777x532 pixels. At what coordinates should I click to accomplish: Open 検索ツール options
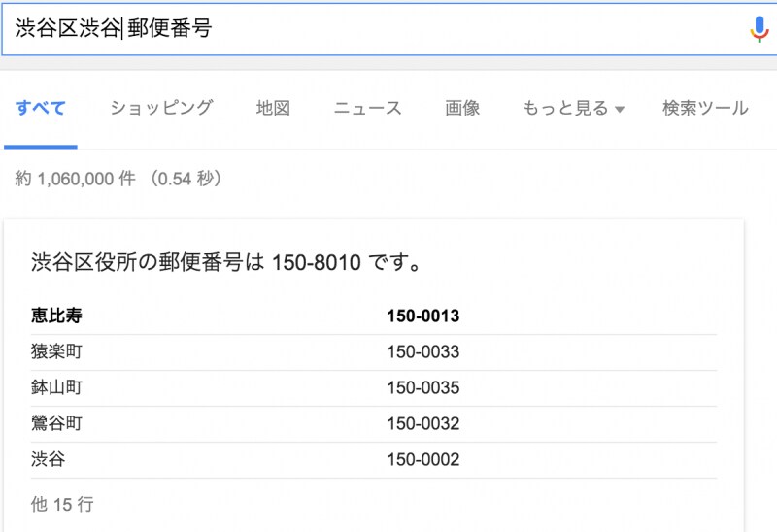[705, 108]
